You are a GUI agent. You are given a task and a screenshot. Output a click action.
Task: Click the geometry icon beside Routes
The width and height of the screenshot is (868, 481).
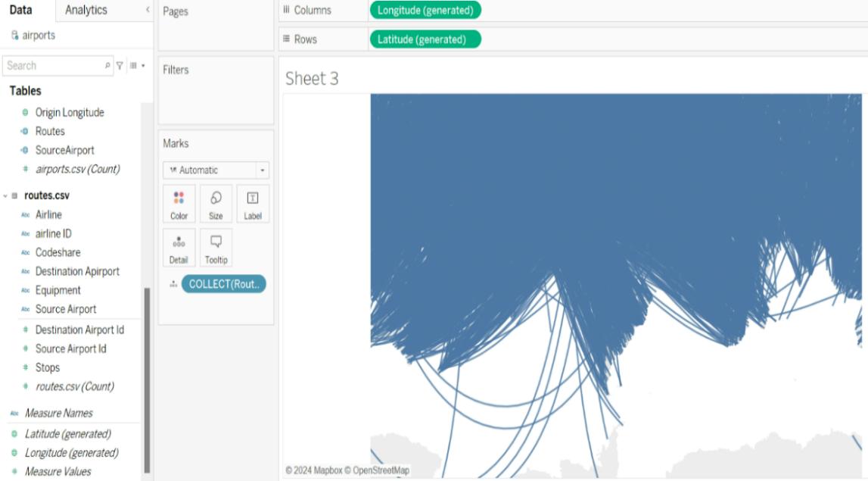pos(25,131)
